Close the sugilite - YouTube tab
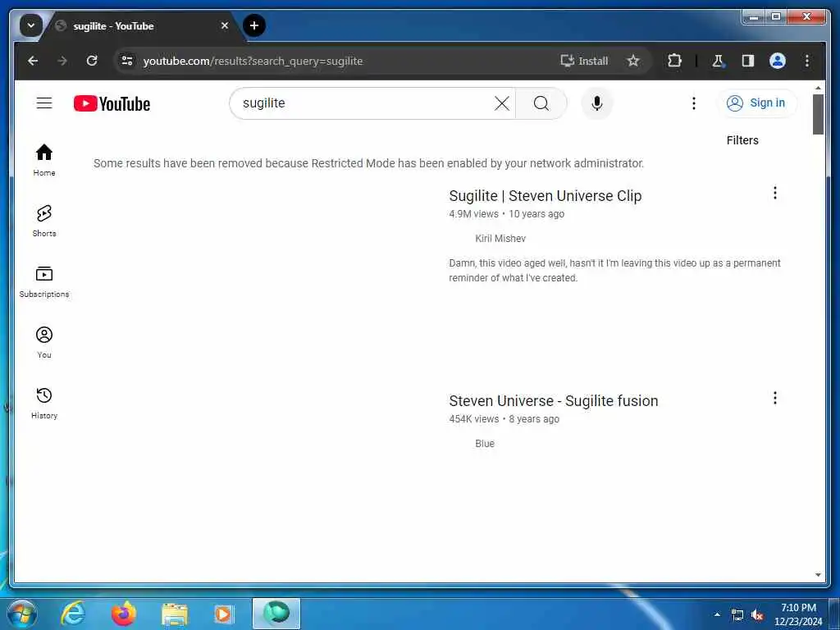Viewport: 840px width, 630px height. click(x=225, y=25)
